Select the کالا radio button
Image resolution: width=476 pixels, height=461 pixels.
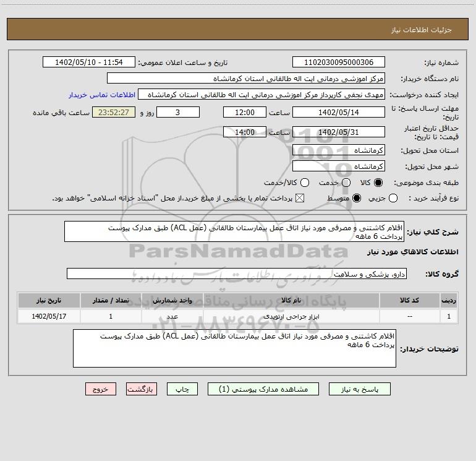pos(378,183)
